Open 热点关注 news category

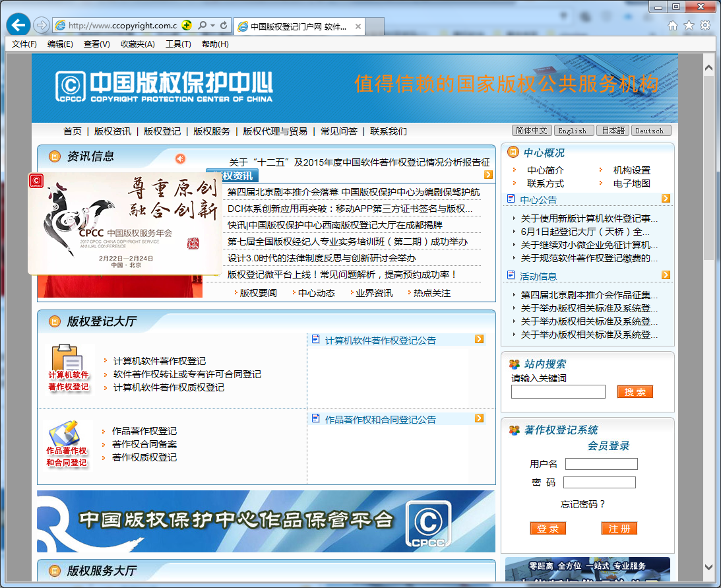pyautogui.click(x=432, y=294)
